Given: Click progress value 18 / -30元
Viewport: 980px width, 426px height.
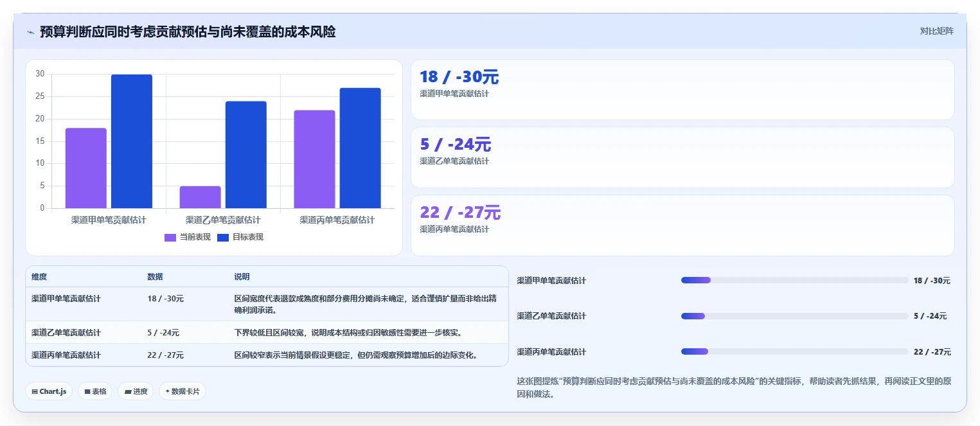Looking at the screenshot, I should coord(932,281).
